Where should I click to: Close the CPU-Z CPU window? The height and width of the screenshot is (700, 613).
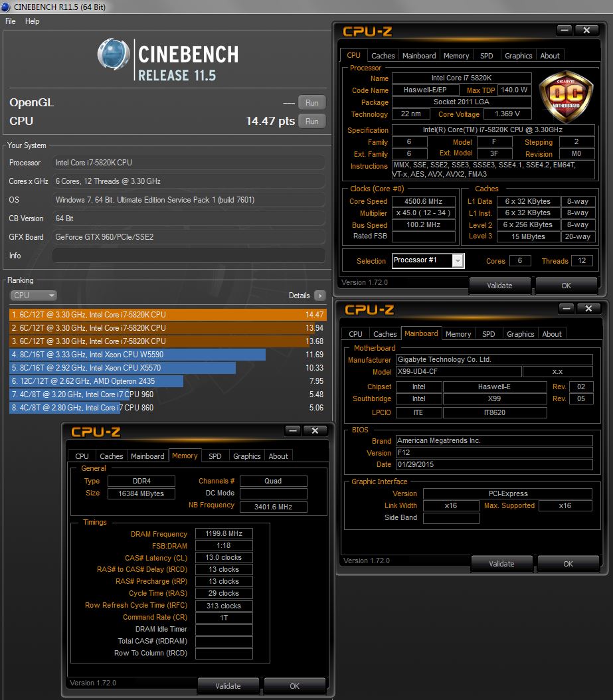pos(586,30)
